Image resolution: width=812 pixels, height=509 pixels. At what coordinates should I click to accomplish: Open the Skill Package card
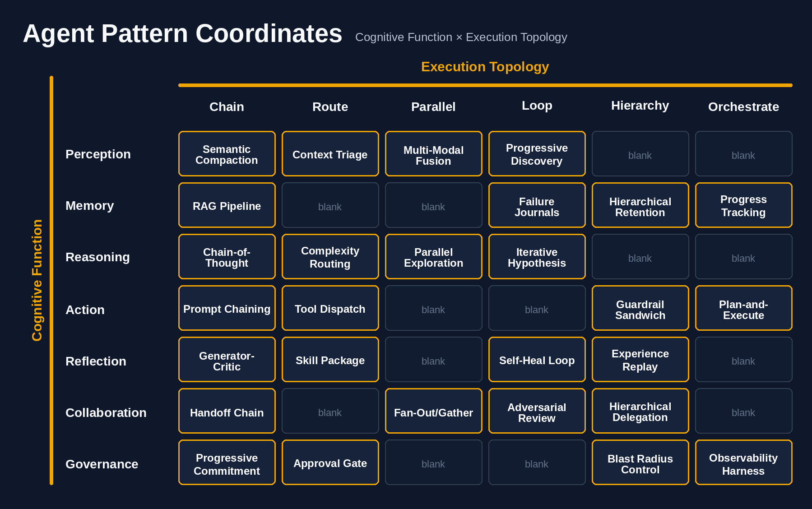coord(330,360)
